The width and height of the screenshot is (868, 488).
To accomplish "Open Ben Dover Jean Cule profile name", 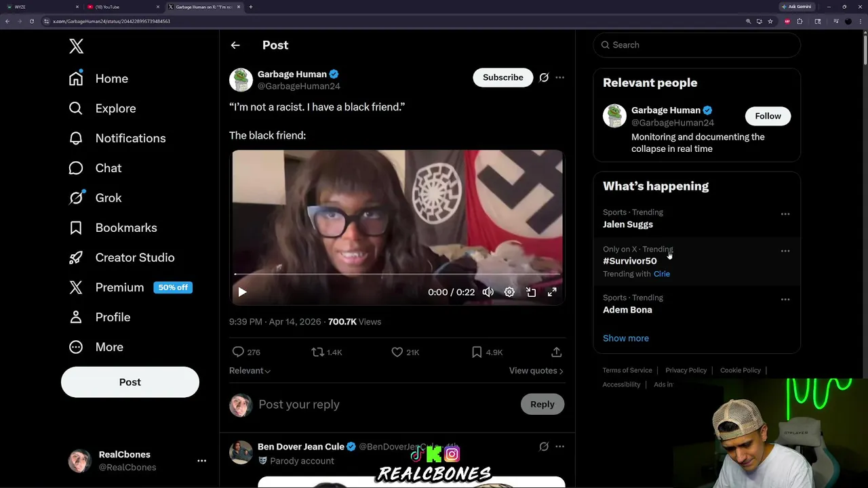I will [301, 447].
